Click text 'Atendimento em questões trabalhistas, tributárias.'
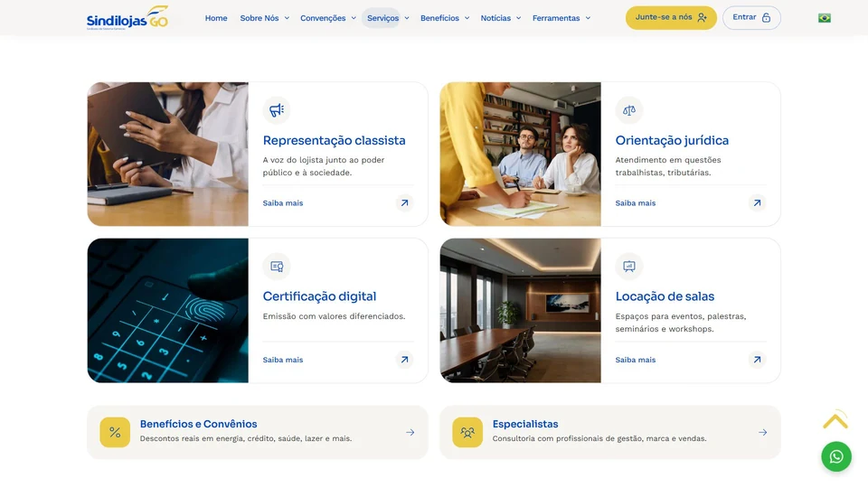This screenshot has height=488, width=868. pos(668,166)
